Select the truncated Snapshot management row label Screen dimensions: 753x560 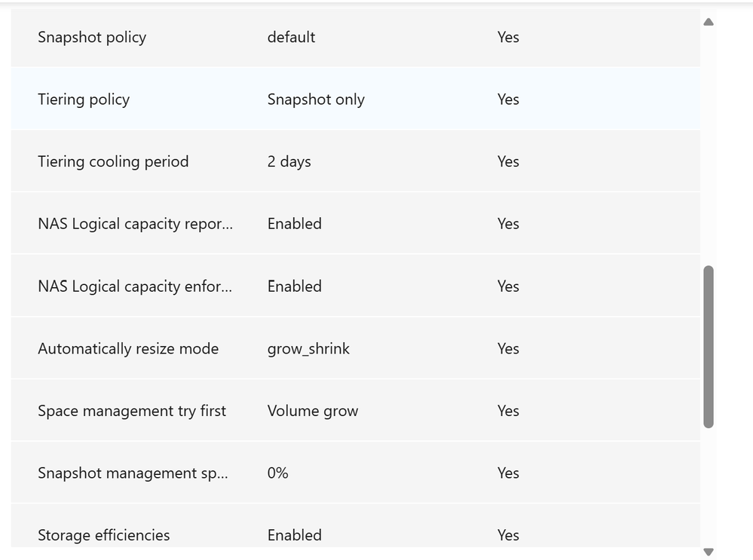pyautogui.click(x=133, y=473)
